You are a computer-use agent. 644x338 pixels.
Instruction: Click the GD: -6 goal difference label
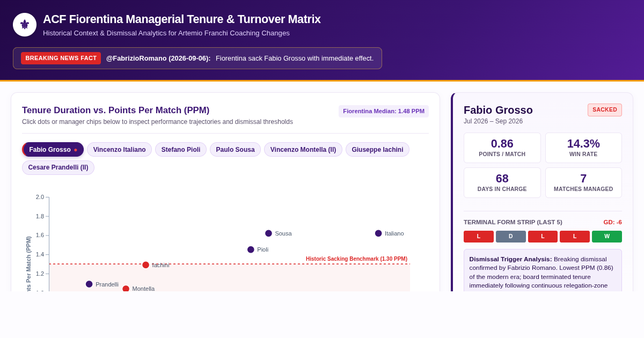pyautogui.click(x=612, y=222)
